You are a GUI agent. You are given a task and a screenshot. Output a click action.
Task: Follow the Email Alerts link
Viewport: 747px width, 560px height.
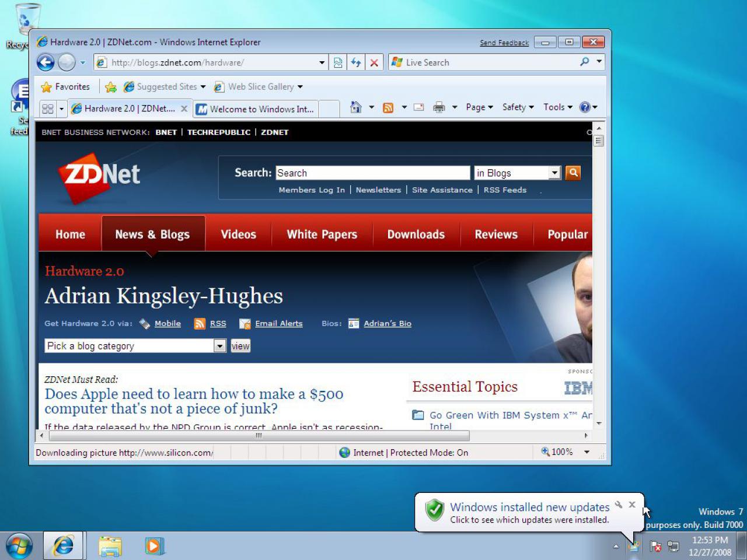coord(279,324)
